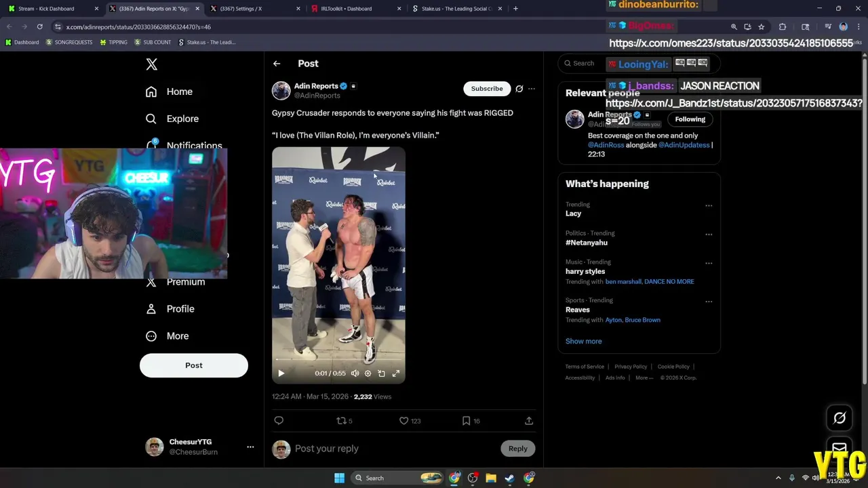Click the Grok icon beside Subscribe
The image size is (868, 488).
tap(519, 89)
